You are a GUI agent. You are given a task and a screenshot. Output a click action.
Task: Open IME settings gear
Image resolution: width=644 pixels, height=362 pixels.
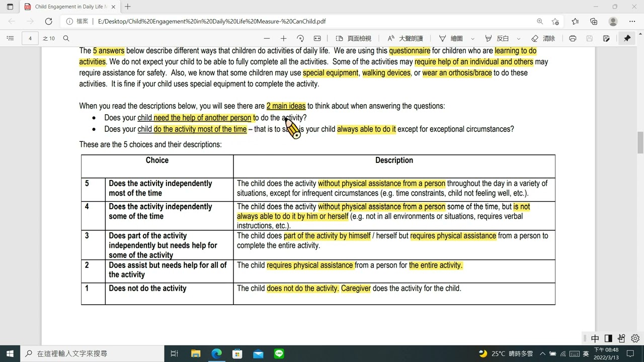635,338
